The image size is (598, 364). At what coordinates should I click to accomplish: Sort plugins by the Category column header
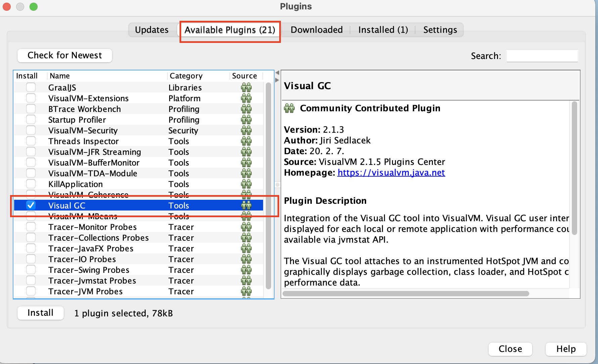[198, 76]
